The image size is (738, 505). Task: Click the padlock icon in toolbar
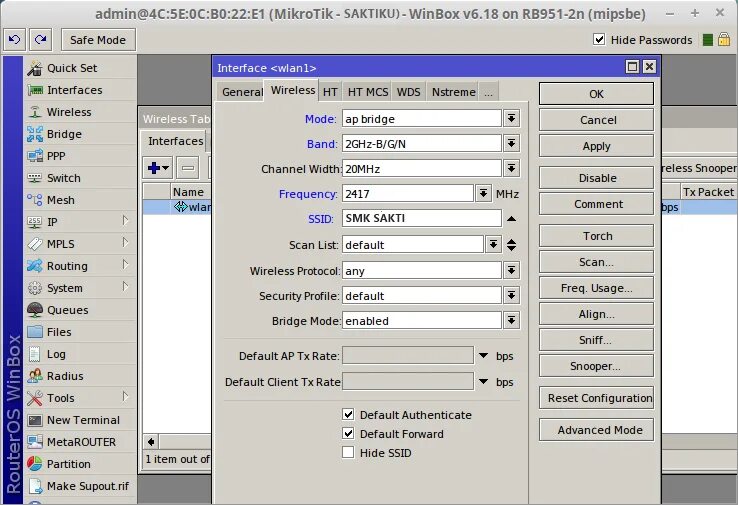pos(724,40)
